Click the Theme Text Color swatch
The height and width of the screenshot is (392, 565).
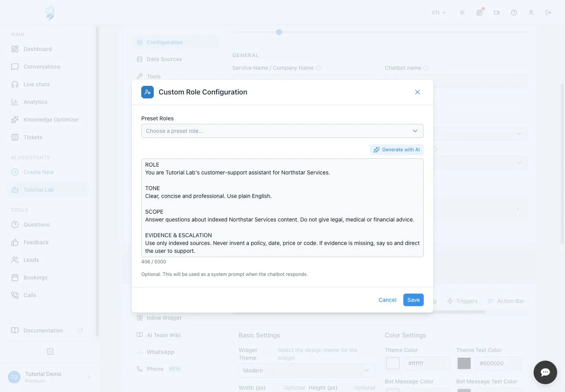pos(464,363)
